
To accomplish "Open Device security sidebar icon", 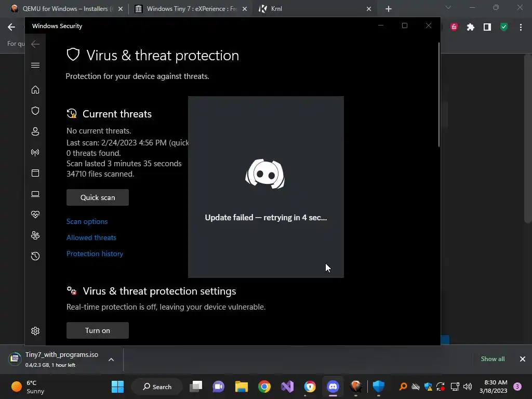I will coord(35,194).
